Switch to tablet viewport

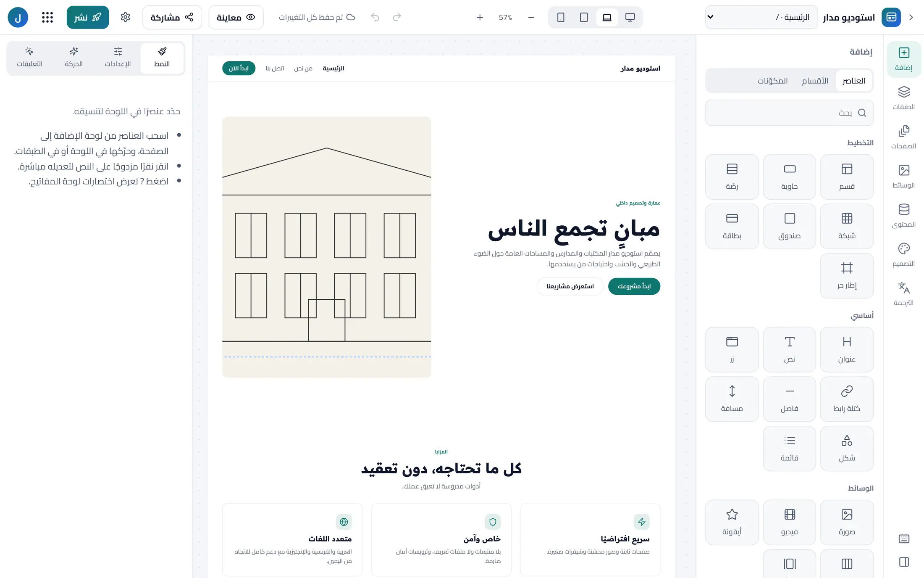tap(584, 17)
